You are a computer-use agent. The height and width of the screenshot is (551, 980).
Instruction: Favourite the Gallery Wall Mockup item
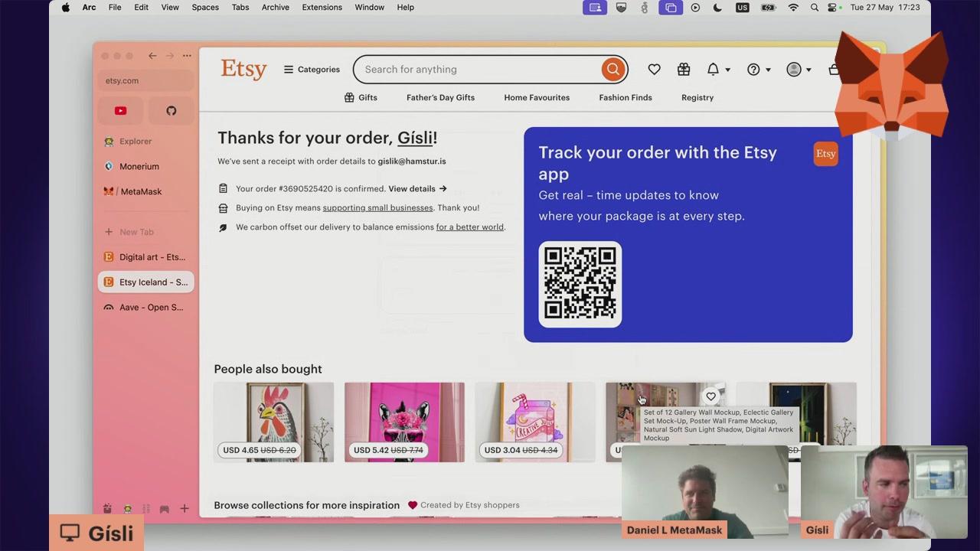point(710,396)
